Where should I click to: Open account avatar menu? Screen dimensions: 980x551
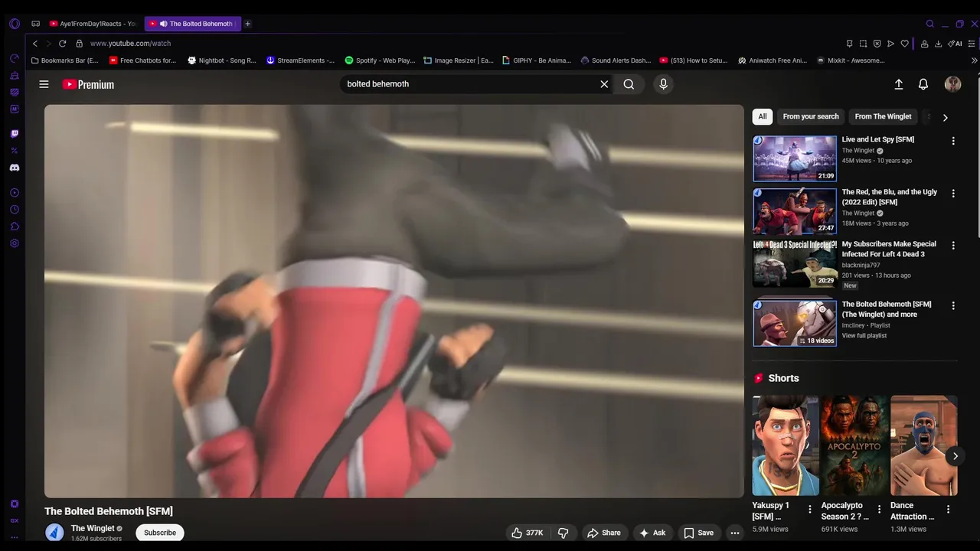[952, 84]
